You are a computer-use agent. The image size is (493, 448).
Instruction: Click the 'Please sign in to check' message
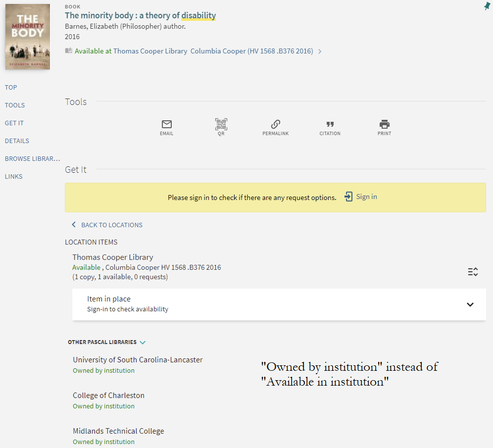pyautogui.click(x=252, y=198)
